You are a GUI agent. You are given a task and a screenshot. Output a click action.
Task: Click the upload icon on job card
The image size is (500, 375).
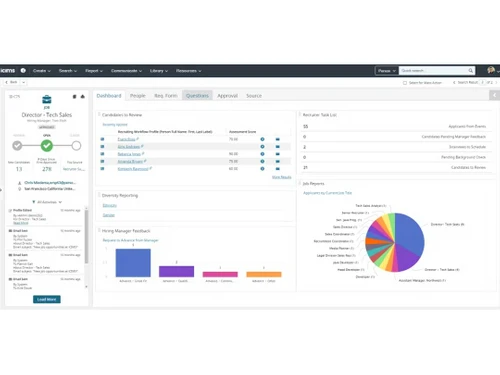click(x=83, y=97)
